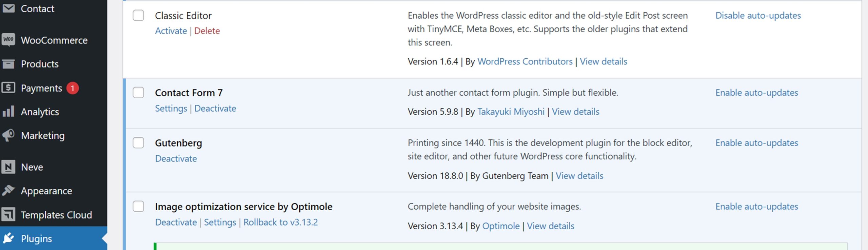The image size is (868, 250).
Task: Disable auto-updates for Classic Editor
Action: [x=758, y=16]
